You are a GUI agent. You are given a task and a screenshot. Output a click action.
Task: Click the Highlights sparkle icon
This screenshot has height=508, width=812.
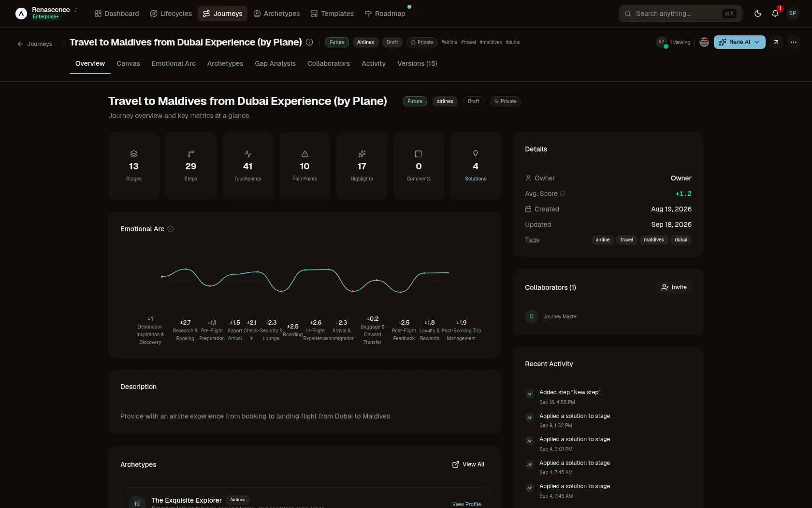click(x=362, y=154)
